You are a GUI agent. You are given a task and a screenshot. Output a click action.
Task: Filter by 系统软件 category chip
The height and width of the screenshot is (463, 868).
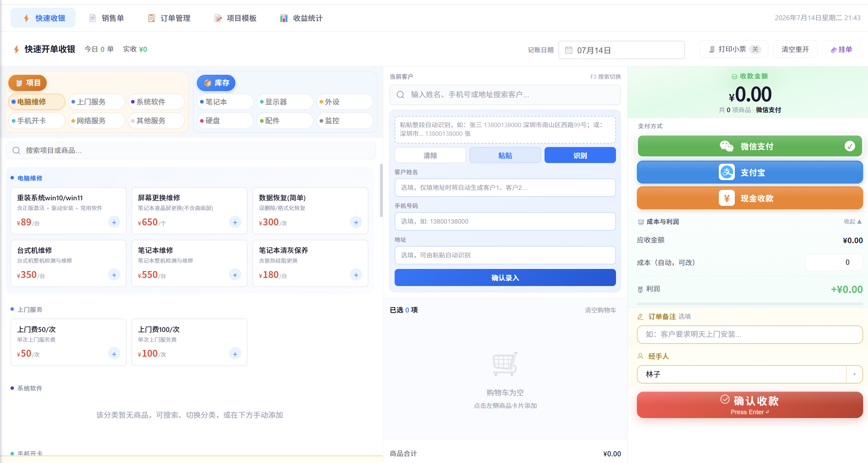(x=156, y=102)
